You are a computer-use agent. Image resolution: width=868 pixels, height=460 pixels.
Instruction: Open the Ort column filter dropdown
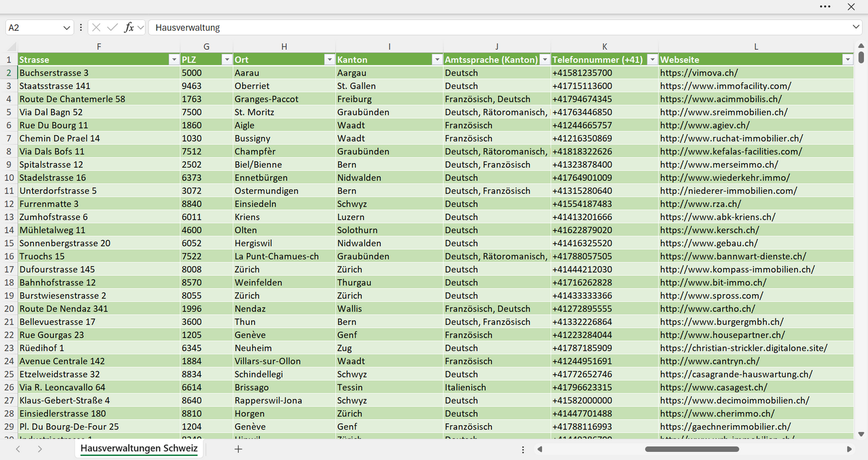[x=329, y=59]
